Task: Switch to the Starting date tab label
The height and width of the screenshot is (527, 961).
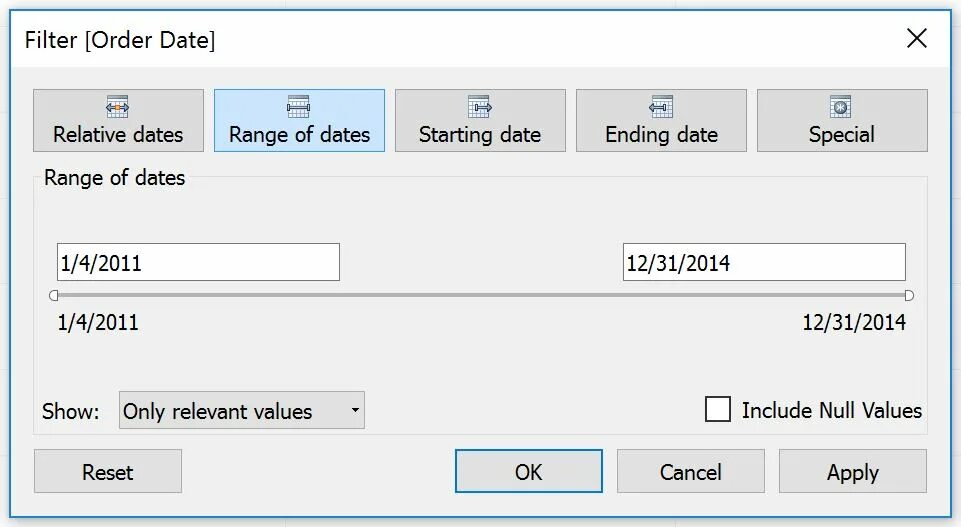Action: click(x=480, y=135)
